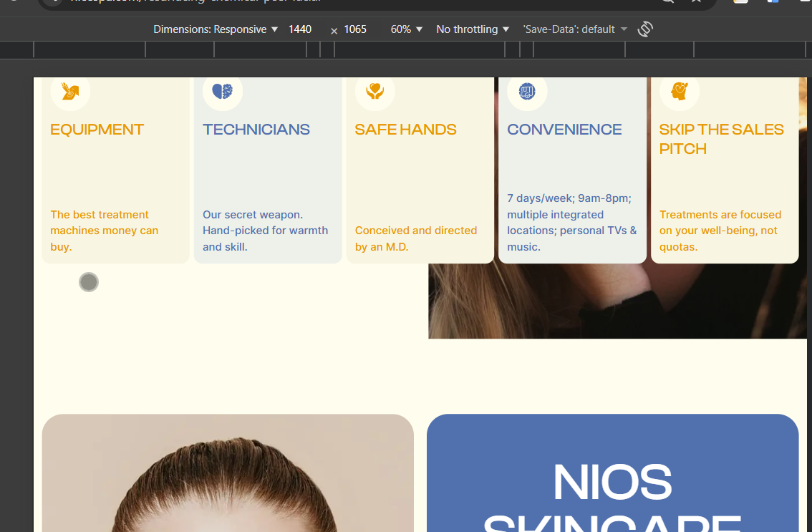Open the No throttling dropdown

pos(473,29)
